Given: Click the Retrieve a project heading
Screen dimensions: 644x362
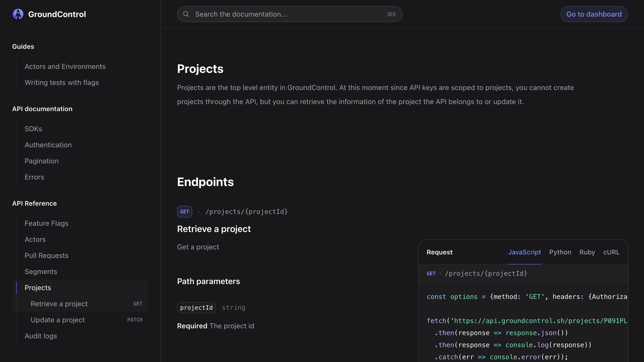Looking at the screenshot, I should 214,229.
